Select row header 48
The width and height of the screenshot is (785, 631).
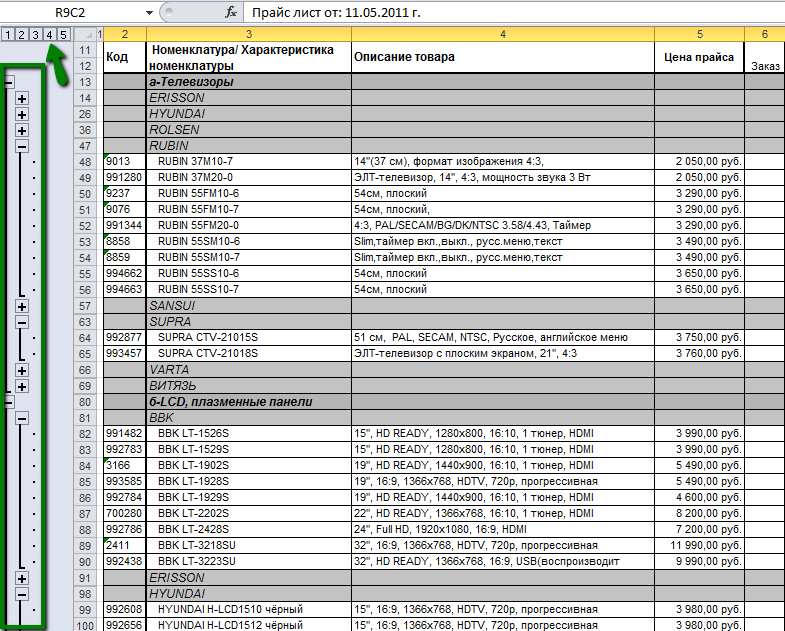click(85, 162)
